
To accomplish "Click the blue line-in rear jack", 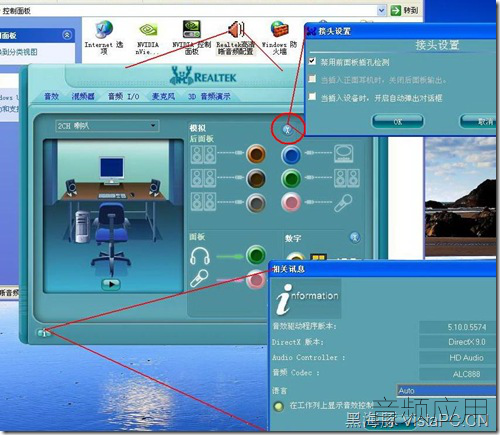I will (x=291, y=155).
